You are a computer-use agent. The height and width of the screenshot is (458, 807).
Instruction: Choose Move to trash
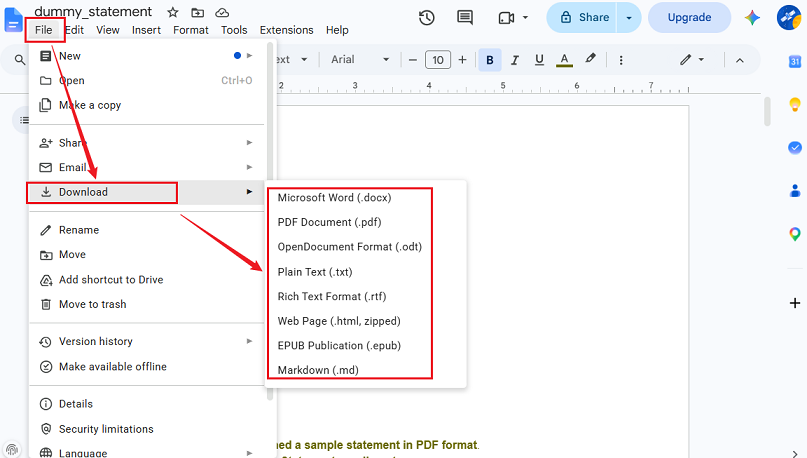tap(147, 304)
